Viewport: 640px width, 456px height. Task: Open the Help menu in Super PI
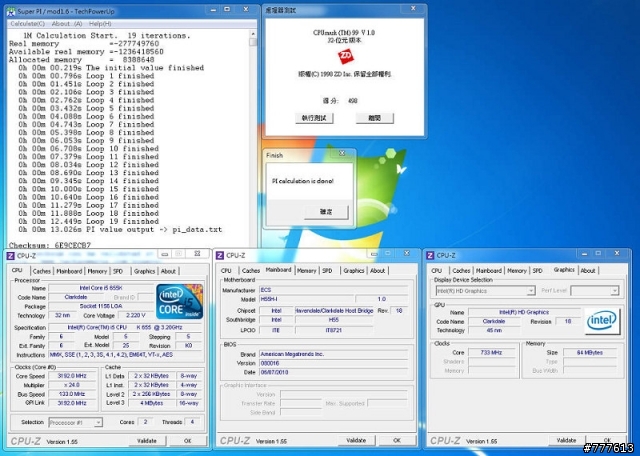click(100, 24)
